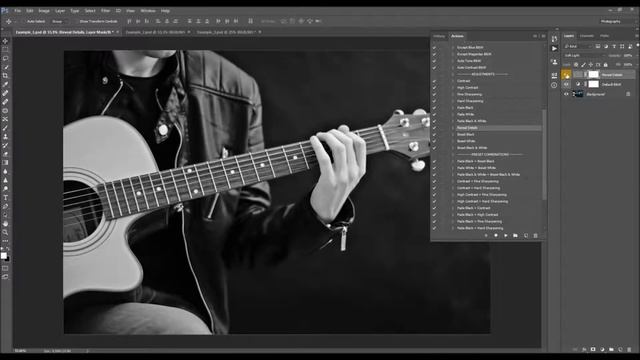Click the Auto-Align Layers icon in options bar

pos(251,21)
